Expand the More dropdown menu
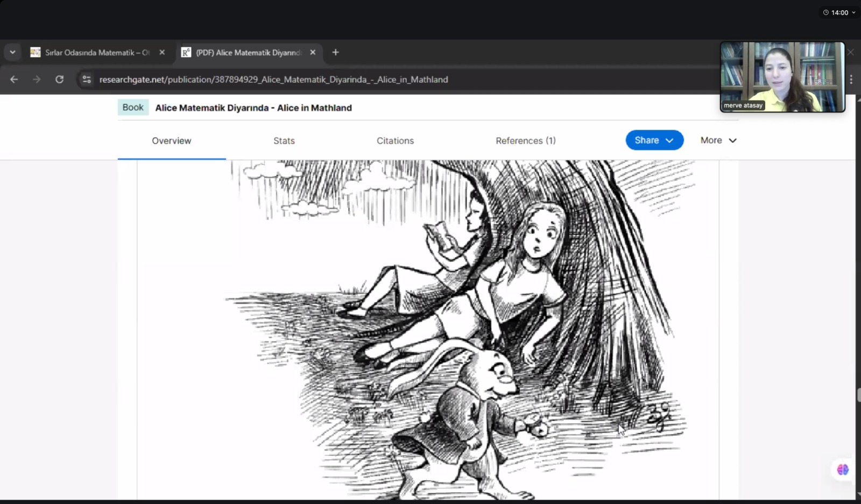861x504 pixels. (x=718, y=140)
